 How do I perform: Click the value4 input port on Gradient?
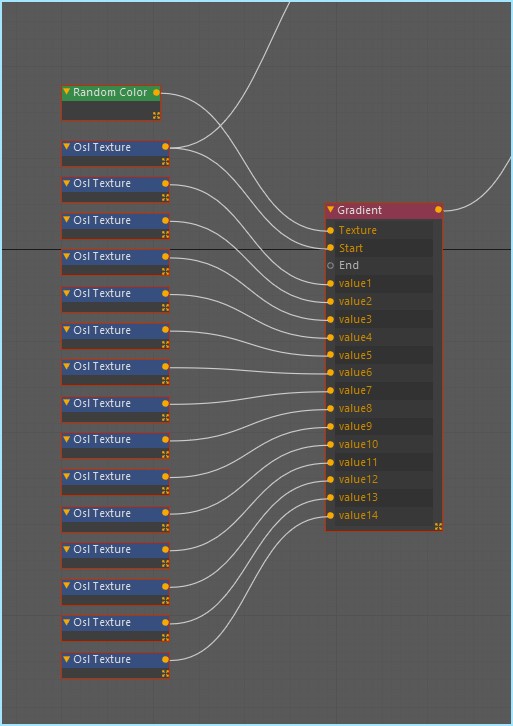pyautogui.click(x=330, y=338)
